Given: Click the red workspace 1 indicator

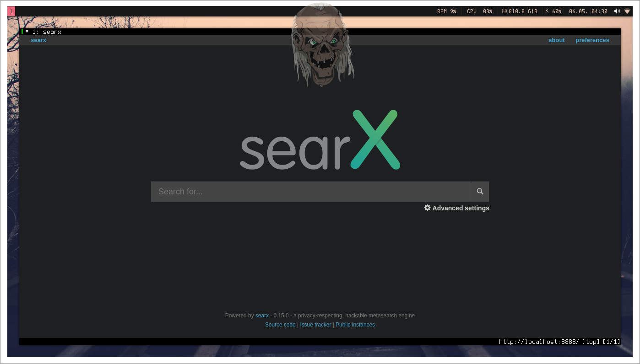Looking at the screenshot, I should point(11,11).
